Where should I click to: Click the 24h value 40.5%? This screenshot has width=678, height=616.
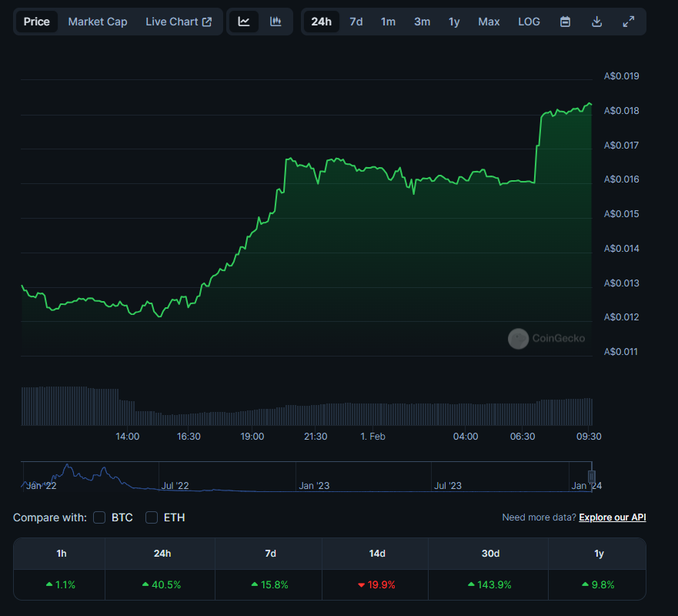(162, 585)
